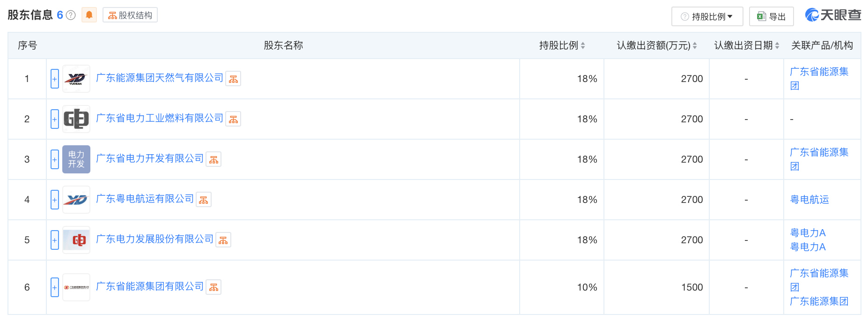Export the table with 导出 button
This screenshot has height=329, width=868.
[x=771, y=16]
